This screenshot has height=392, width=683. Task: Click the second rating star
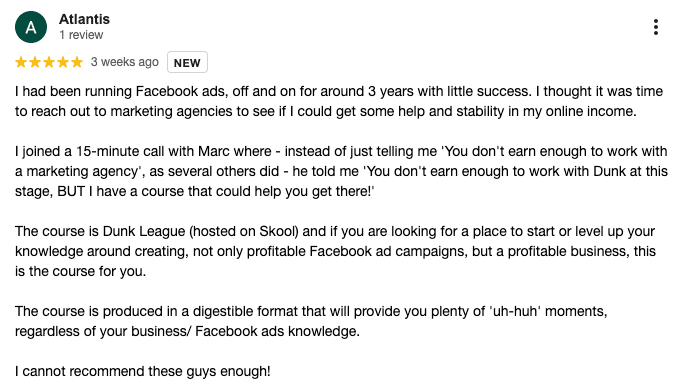(35, 62)
